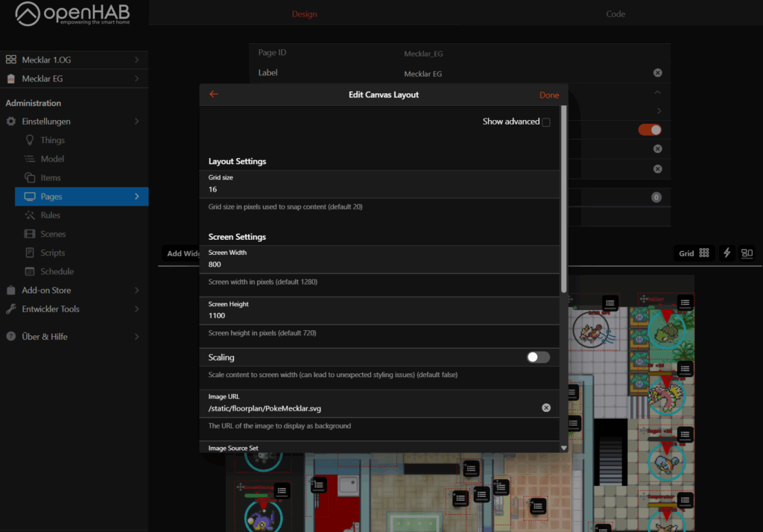
Task: Open widget menu on the red bathroom floor
Action: [x=319, y=485]
